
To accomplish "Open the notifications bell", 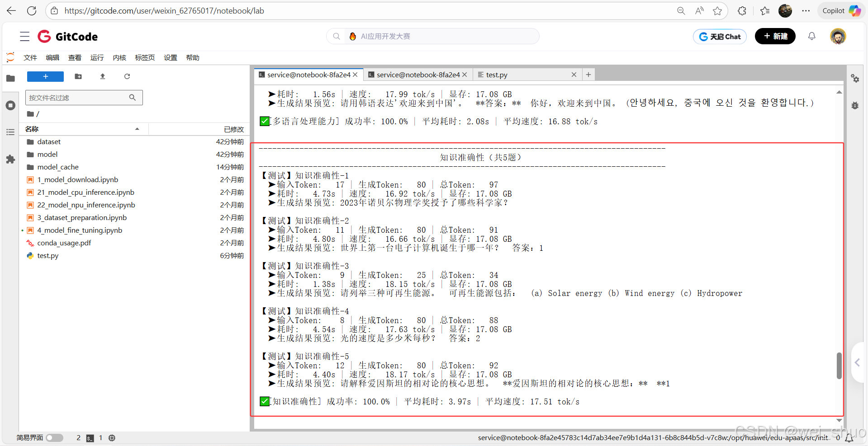I will coord(812,36).
